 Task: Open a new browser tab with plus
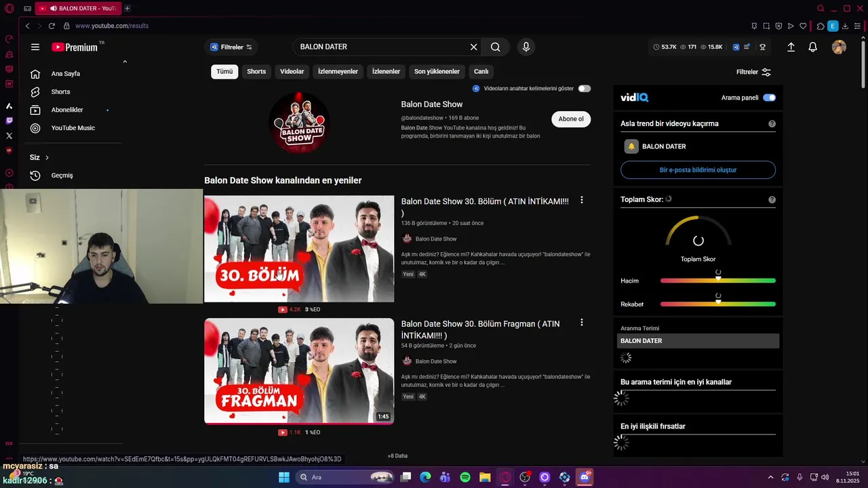127,8
